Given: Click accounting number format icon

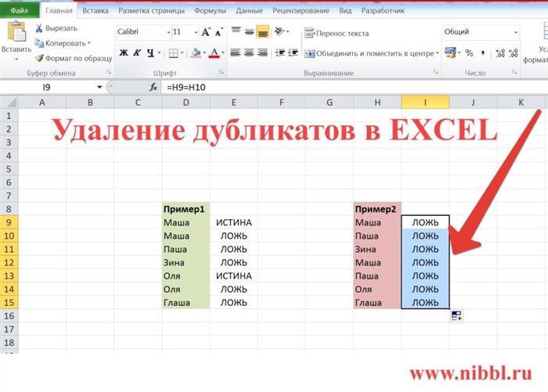Looking at the screenshot, I should [450, 52].
